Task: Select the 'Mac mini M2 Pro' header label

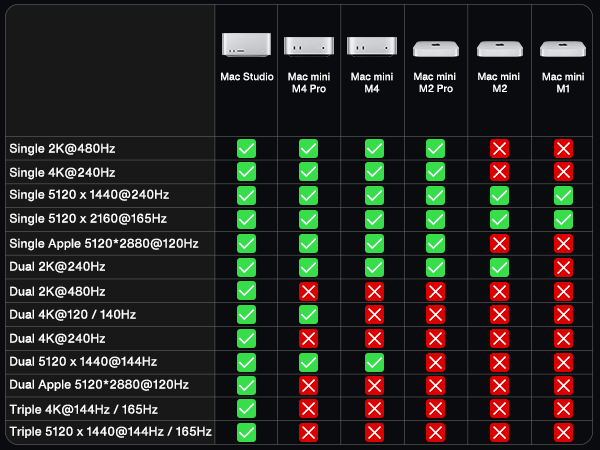Action: point(435,83)
